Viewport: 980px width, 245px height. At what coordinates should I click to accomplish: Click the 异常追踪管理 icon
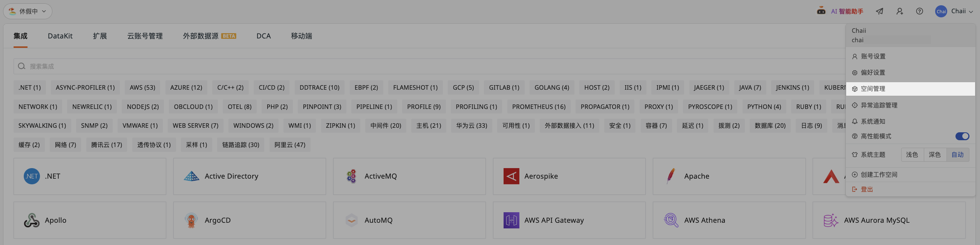854,106
